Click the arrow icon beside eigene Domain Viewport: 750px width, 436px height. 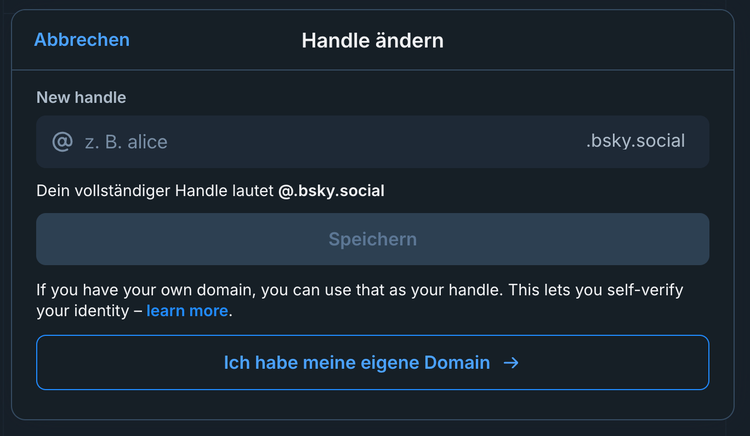tap(511, 362)
